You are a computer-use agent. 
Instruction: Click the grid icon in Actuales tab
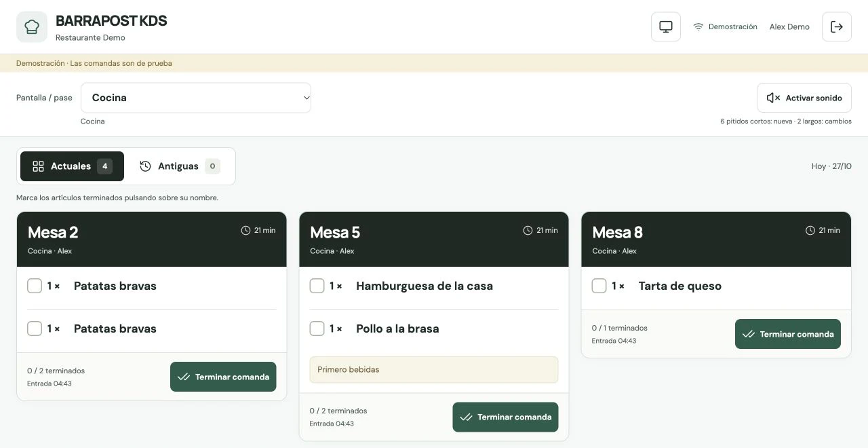click(38, 166)
